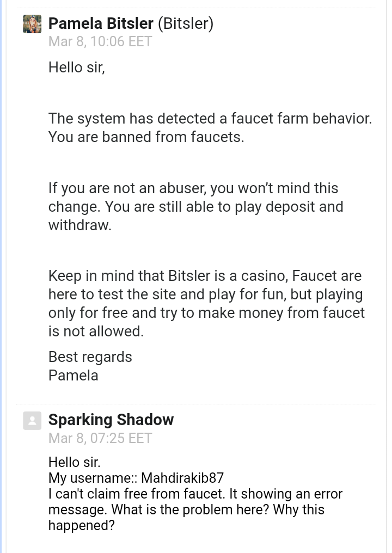Click the Mar 8, 07:25 EET timestamp
This screenshot has width=392, height=553.
click(x=100, y=438)
